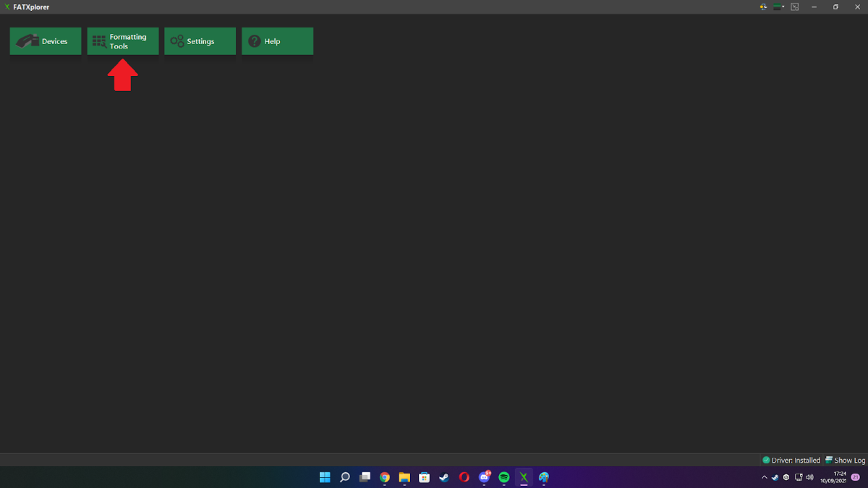Open Opera browser from the taskbar

click(464, 477)
